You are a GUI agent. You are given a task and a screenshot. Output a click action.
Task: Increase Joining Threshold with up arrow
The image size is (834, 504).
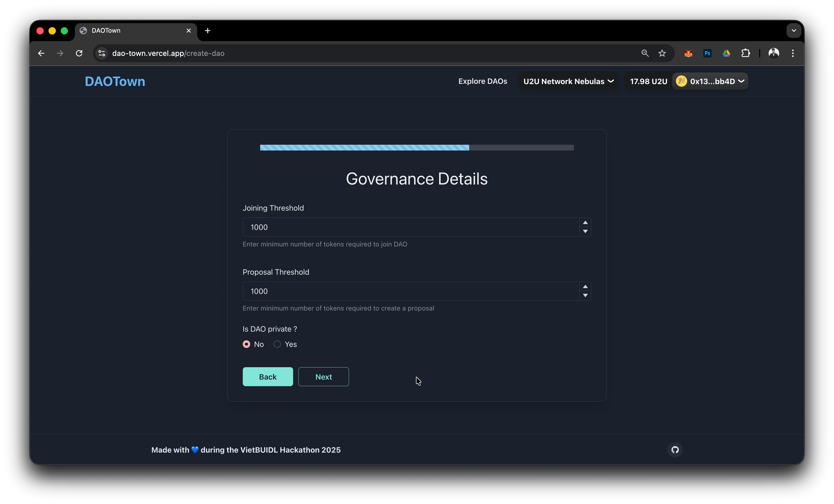585,222
